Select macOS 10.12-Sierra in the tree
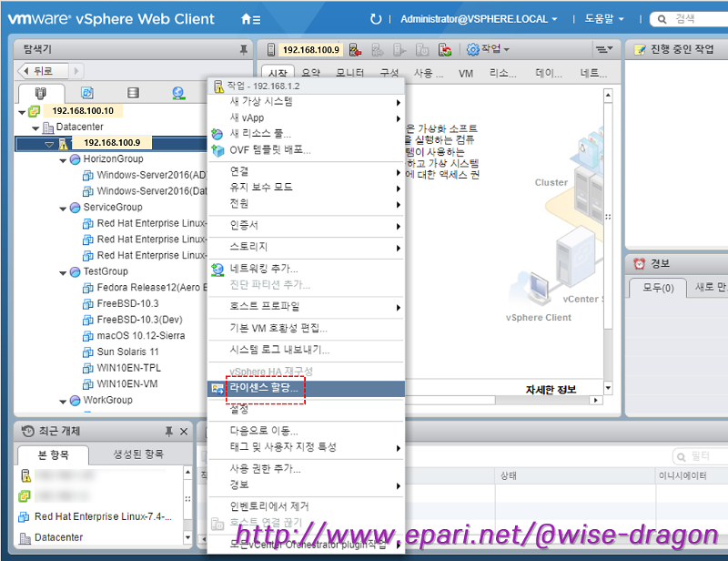Image resolution: width=728 pixels, height=561 pixels. tap(141, 335)
